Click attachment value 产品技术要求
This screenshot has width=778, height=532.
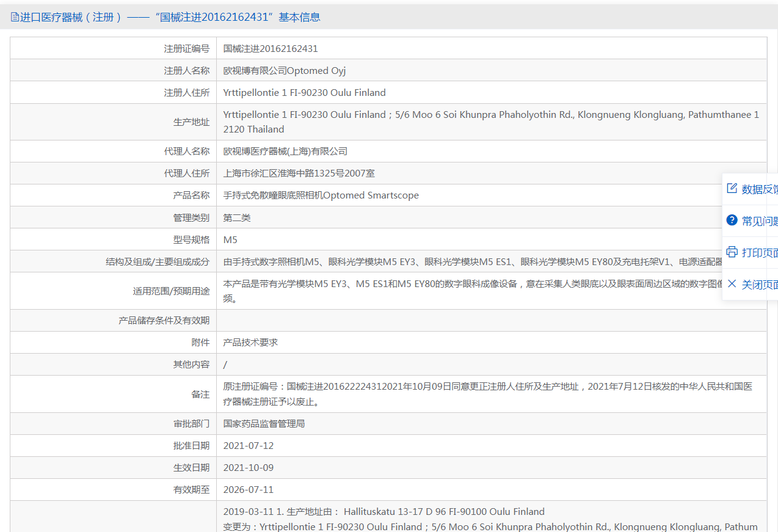[250, 343]
